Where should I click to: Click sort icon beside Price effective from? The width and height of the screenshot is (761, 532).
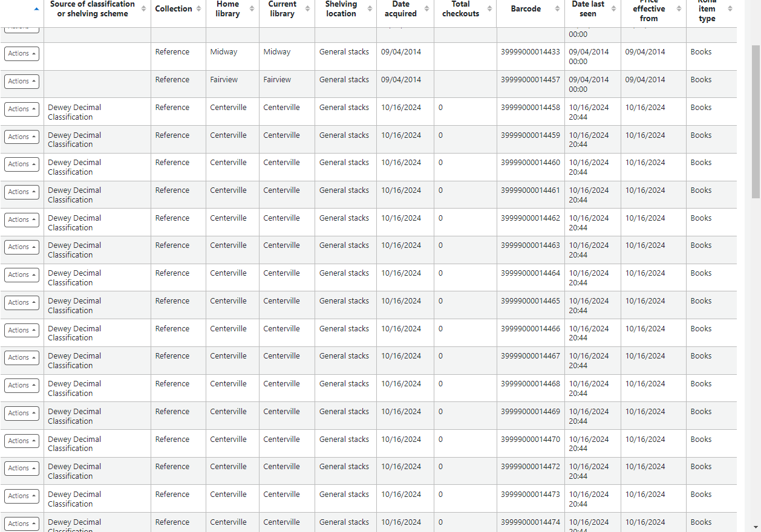(679, 9)
